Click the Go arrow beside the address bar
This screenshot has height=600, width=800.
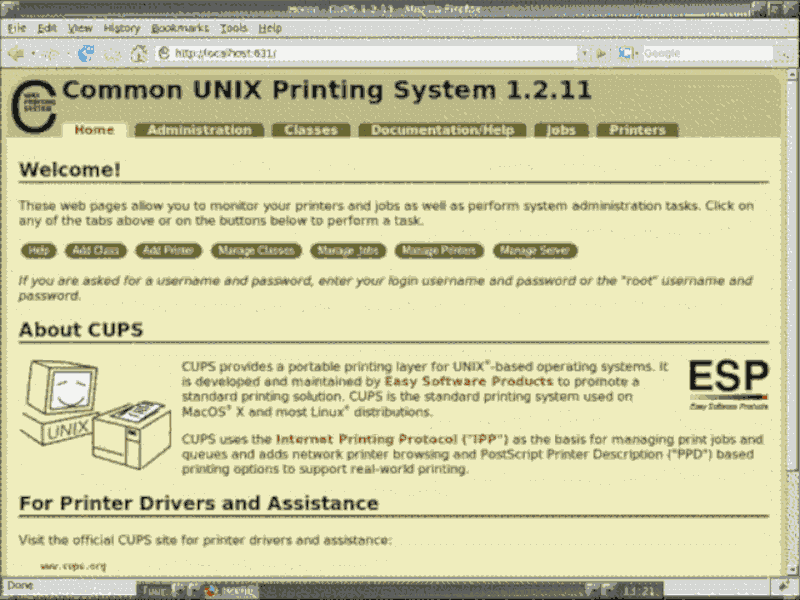(x=602, y=53)
